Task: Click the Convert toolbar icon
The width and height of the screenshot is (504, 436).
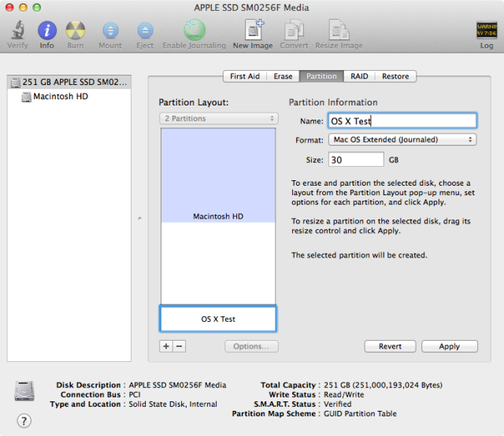Action: click(294, 30)
